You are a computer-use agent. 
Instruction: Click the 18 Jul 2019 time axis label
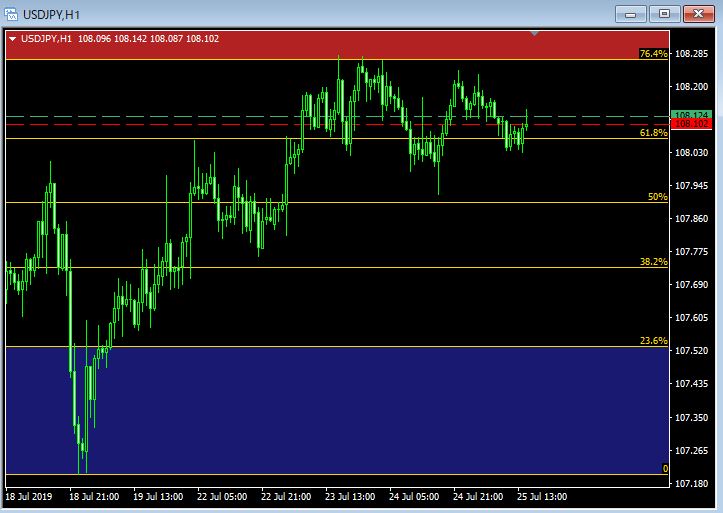(x=29, y=497)
